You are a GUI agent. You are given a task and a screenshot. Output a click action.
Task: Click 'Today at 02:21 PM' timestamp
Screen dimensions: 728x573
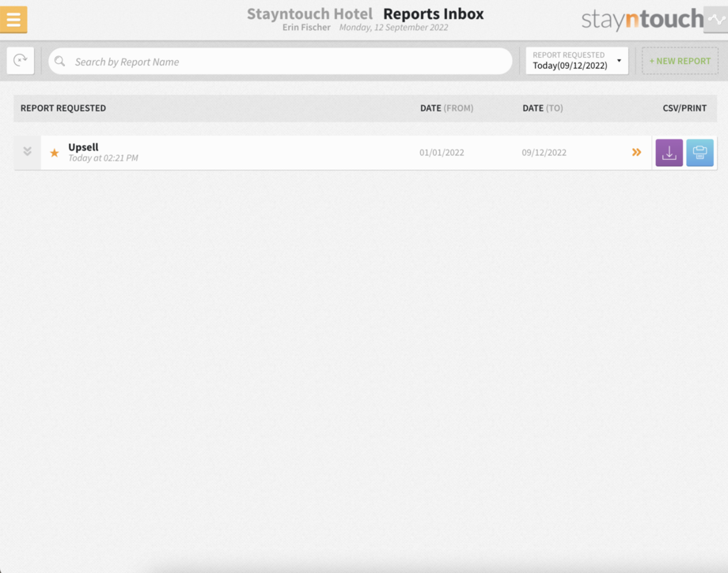103,158
